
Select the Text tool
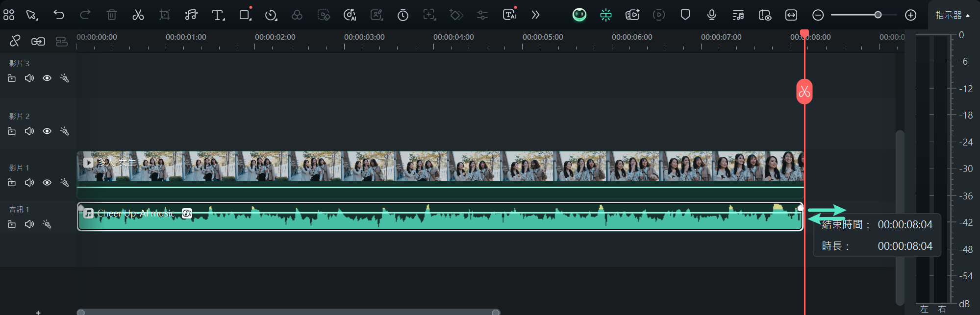click(218, 15)
